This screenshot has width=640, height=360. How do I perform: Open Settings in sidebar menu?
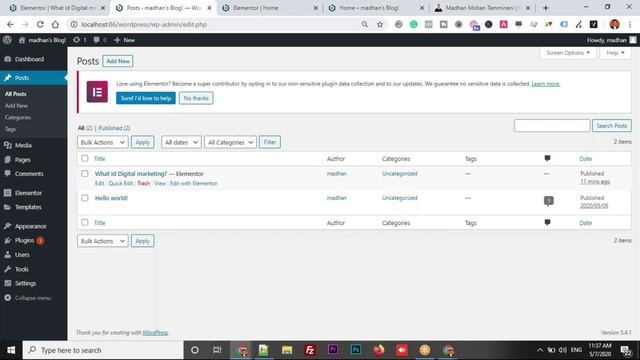click(25, 283)
